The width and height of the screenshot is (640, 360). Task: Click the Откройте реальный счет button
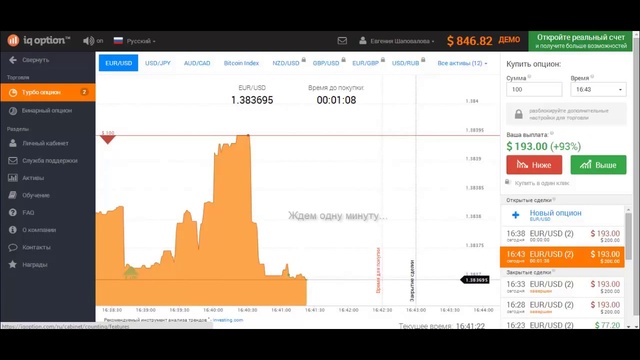pos(580,41)
